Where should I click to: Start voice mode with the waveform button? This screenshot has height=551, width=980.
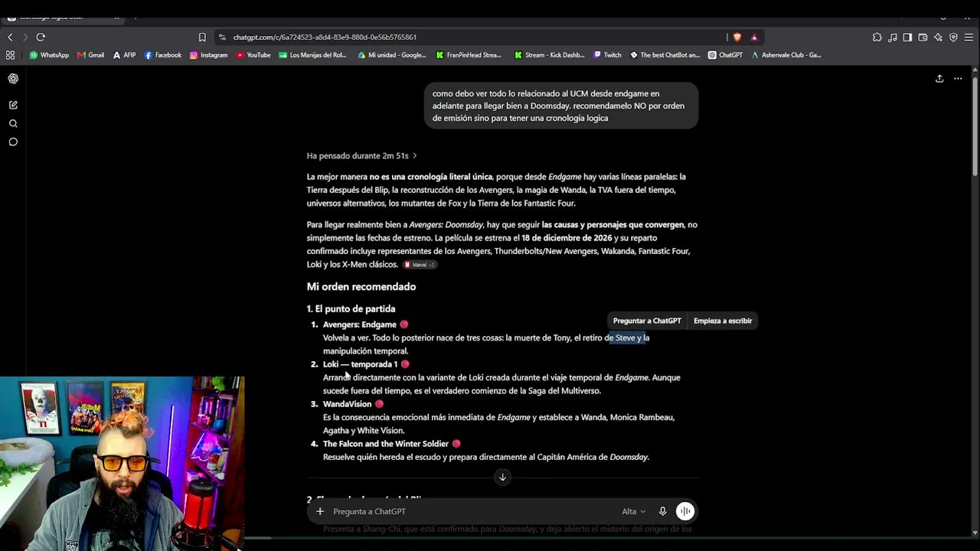(x=685, y=511)
